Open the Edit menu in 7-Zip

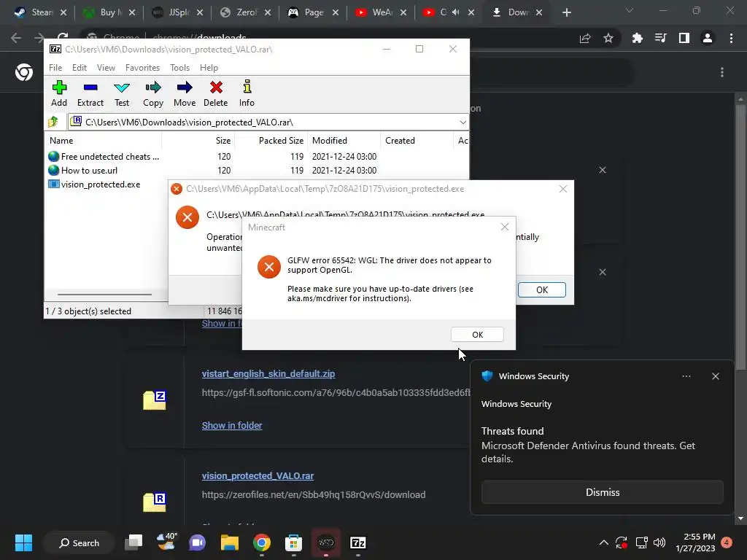pyautogui.click(x=79, y=68)
